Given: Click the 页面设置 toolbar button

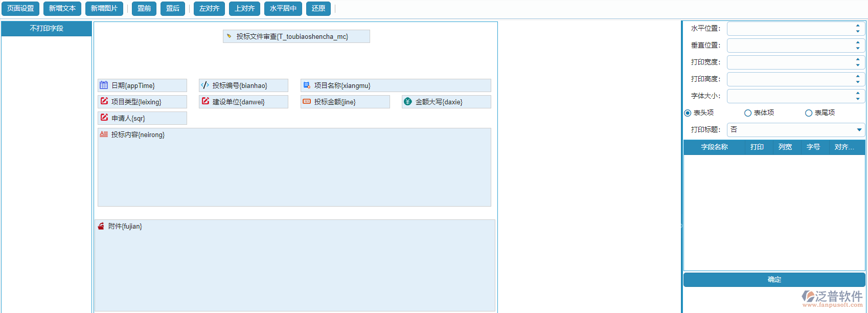Looking at the screenshot, I should 20,9.
